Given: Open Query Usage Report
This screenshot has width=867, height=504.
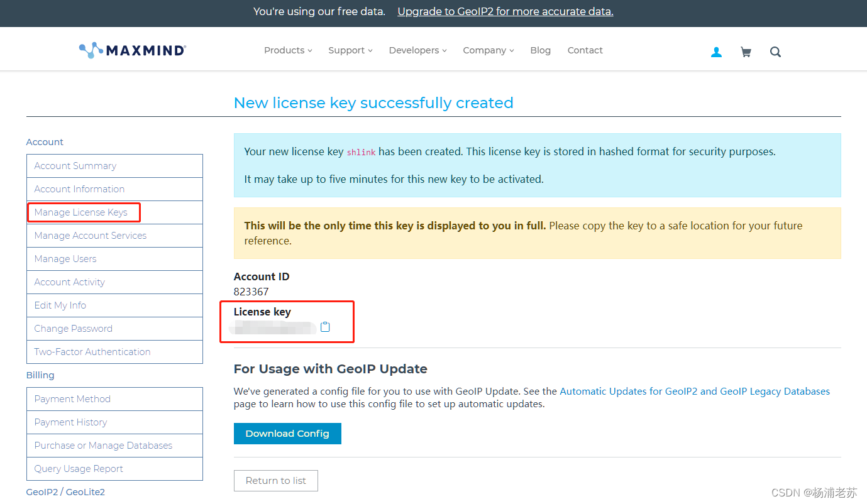Looking at the screenshot, I should (114, 469).
